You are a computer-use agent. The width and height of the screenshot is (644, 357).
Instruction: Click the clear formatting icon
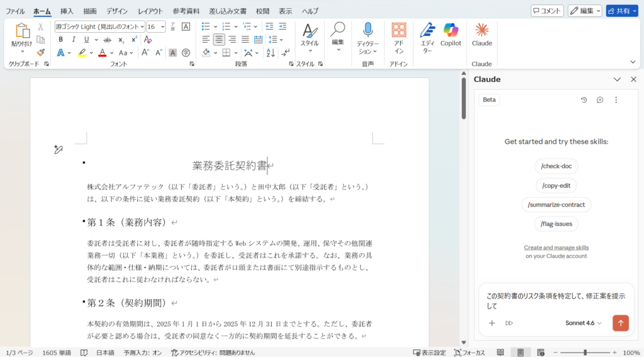click(148, 40)
